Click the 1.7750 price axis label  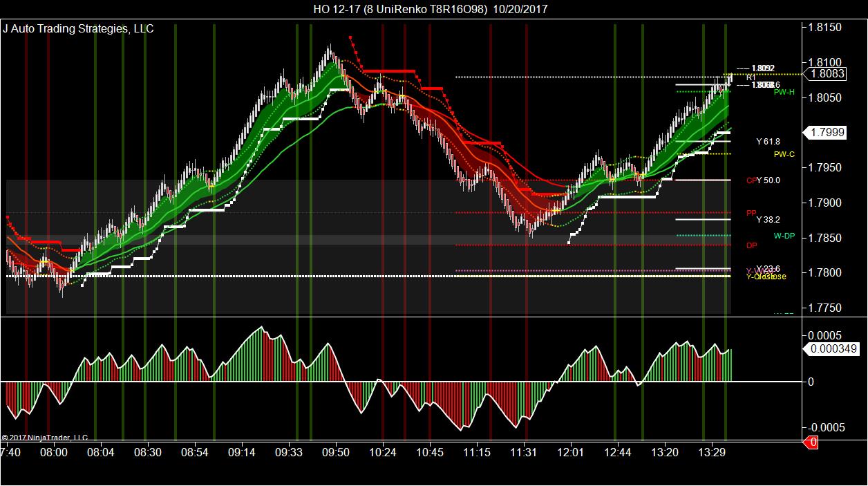(x=826, y=308)
